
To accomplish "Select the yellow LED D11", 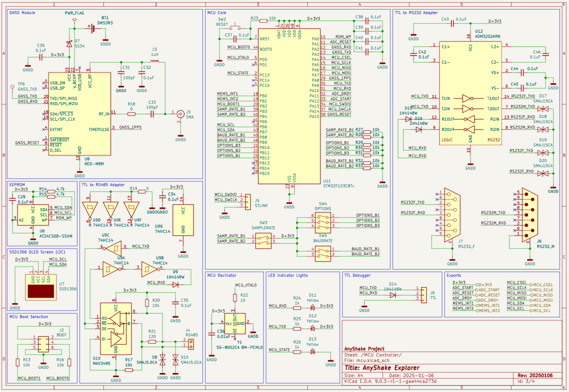I will coord(312,308).
